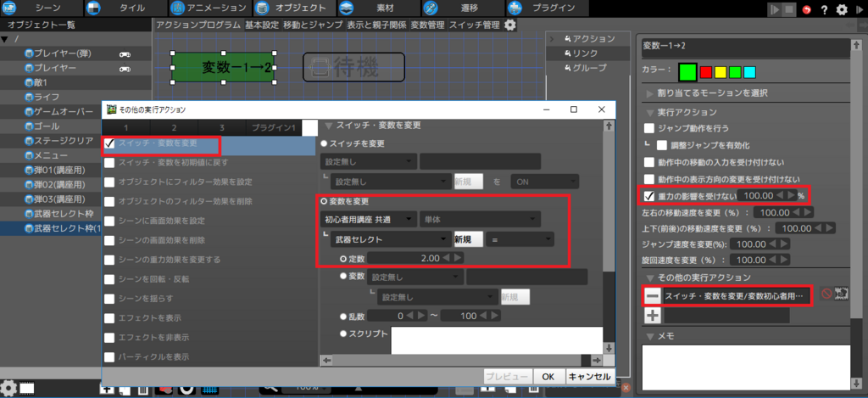Click キャンセル button
Viewport: 868px width, 398px height.
pyautogui.click(x=590, y=377)
